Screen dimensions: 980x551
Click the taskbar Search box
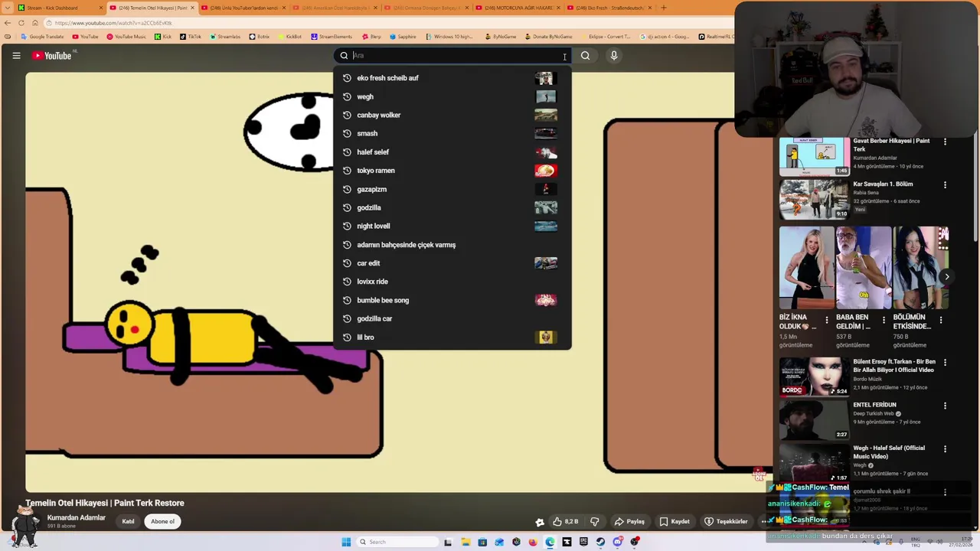tap(397, 542)
